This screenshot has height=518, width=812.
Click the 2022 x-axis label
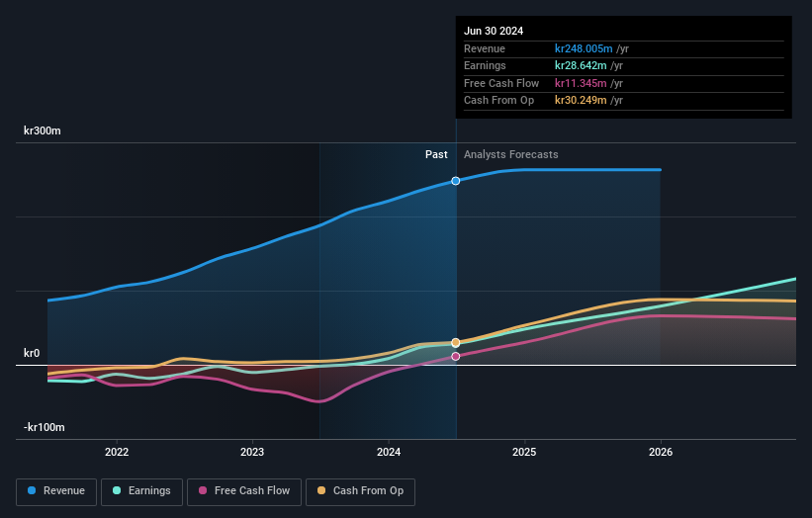(117, 452)
